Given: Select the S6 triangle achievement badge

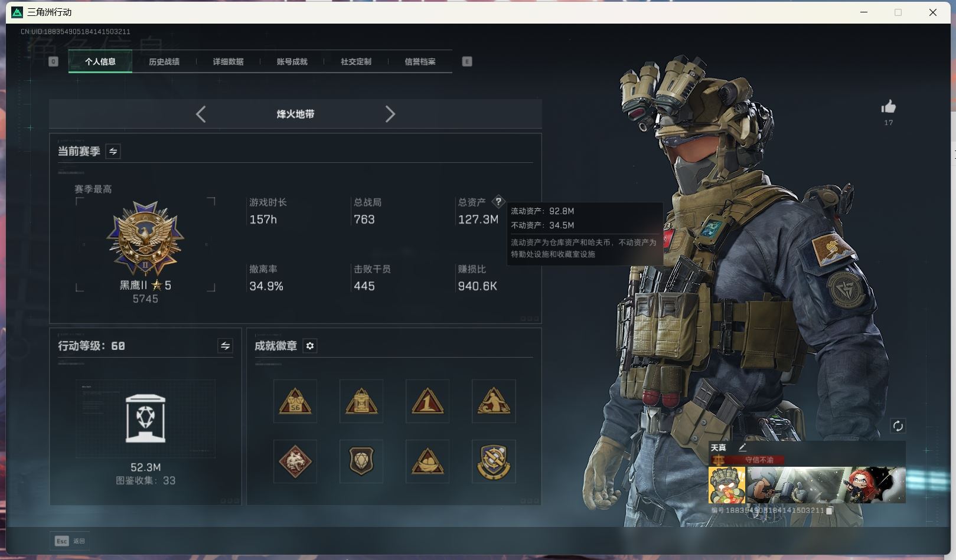Looking at the screenshot, I should tap(295, 401).
